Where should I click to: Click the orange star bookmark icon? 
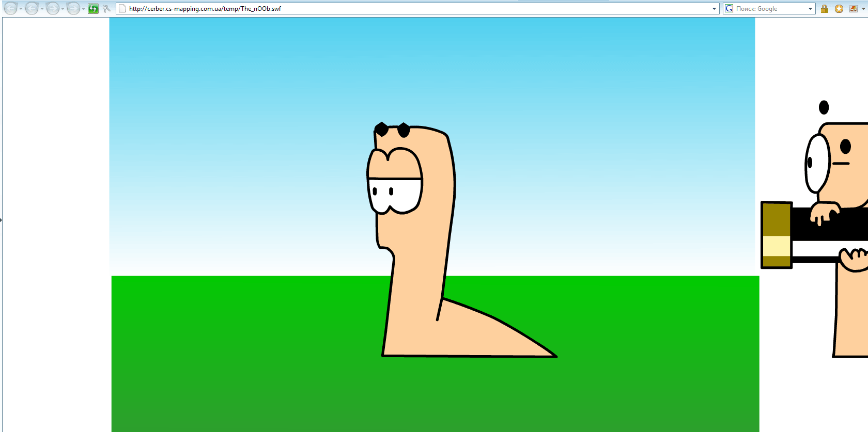point(839,9)
